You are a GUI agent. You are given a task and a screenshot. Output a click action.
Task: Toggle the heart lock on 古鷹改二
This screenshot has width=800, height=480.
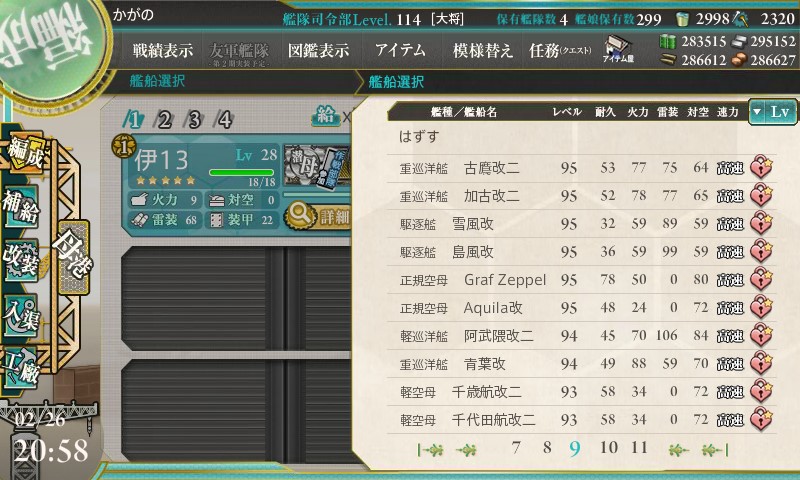[x=761, y=167]
